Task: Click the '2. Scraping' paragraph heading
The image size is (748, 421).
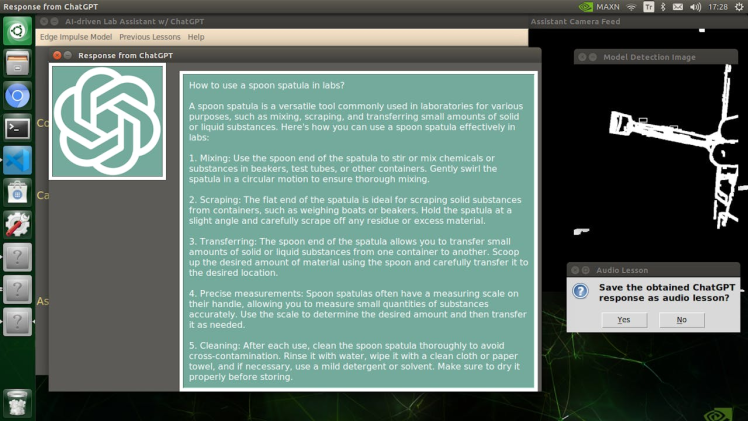Action: click(x=213, y=200)
